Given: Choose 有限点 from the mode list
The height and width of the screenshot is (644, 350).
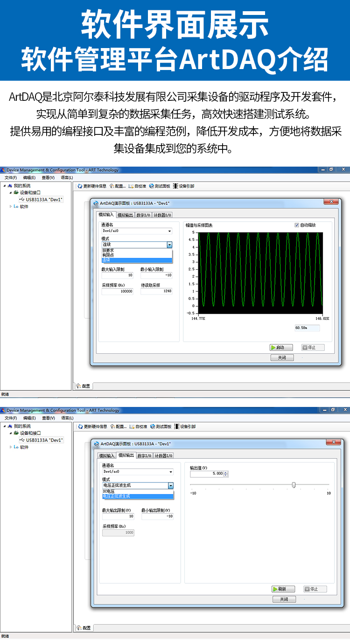Looking at the screenshot, I should [x=108, y=255].
